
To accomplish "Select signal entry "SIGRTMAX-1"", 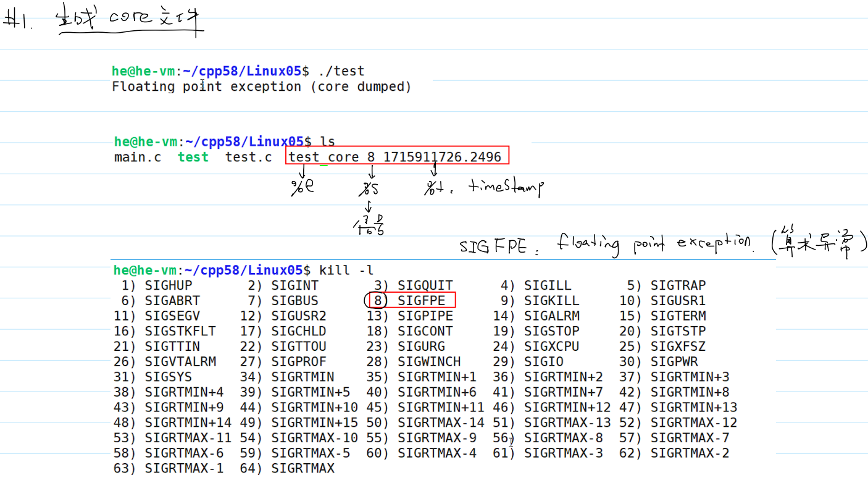I will (185, 468).
